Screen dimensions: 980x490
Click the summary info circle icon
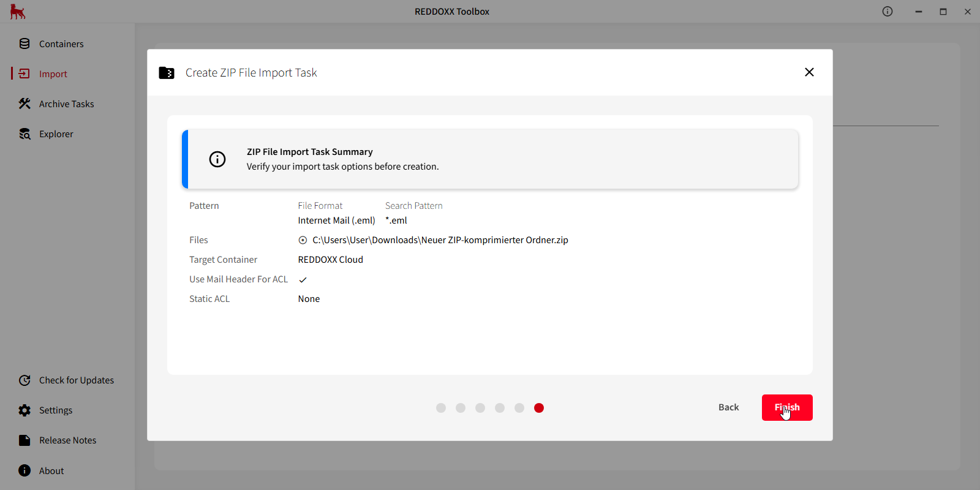(217, 159)
